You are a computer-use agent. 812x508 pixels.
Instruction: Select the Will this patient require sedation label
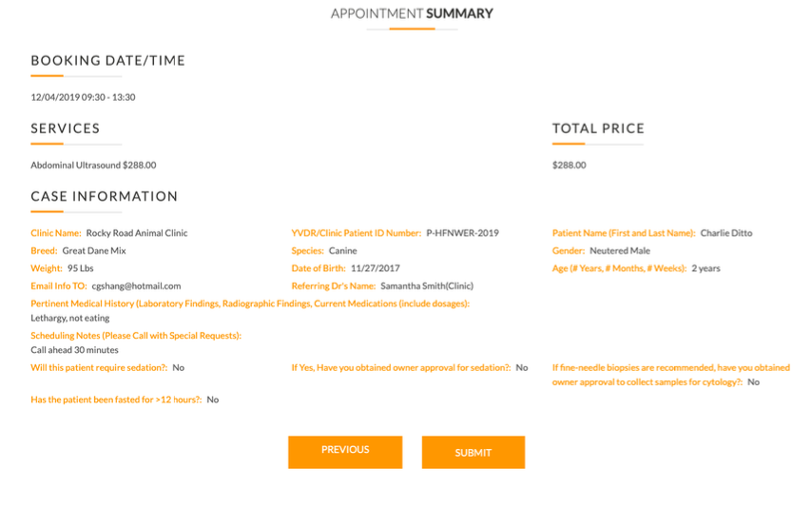(99, 367)
